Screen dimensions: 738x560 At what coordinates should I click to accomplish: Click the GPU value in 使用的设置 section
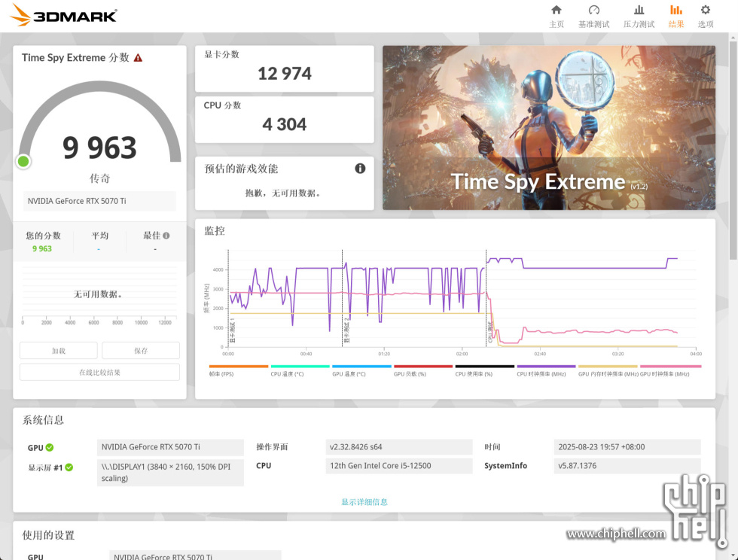tap(195, 555)
